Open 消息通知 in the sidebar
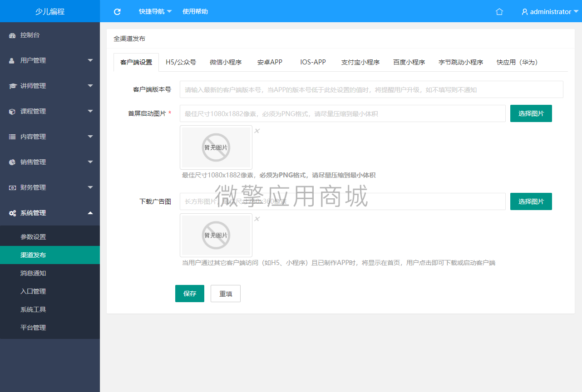The image size is (582, 392). pos(50,273)
